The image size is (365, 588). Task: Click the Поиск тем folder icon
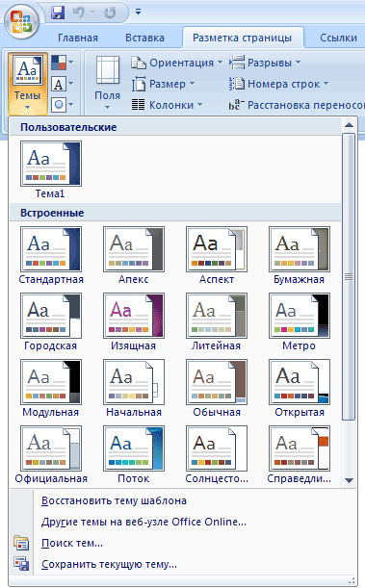21,543
